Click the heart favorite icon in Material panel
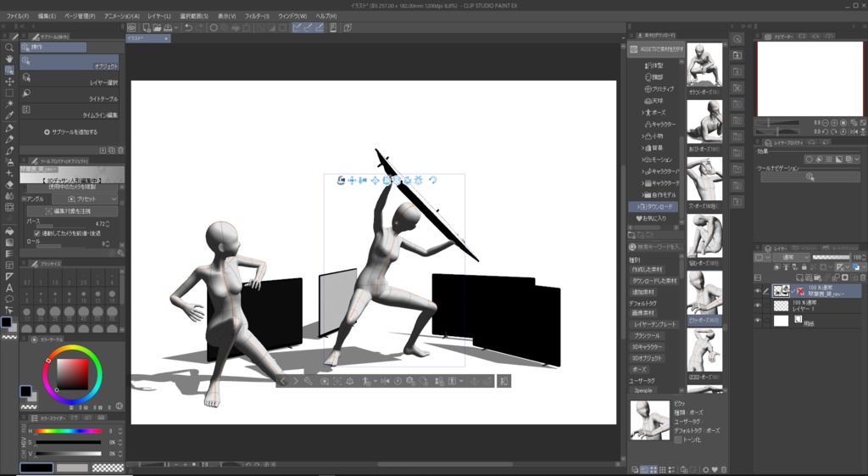 coord(715,469)
